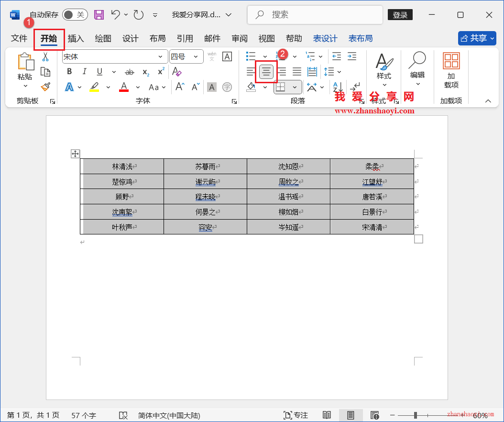Viewport: 504px width, 422px height.
Task: Switch to Web Layout view
Action: (x=374, y=415)
